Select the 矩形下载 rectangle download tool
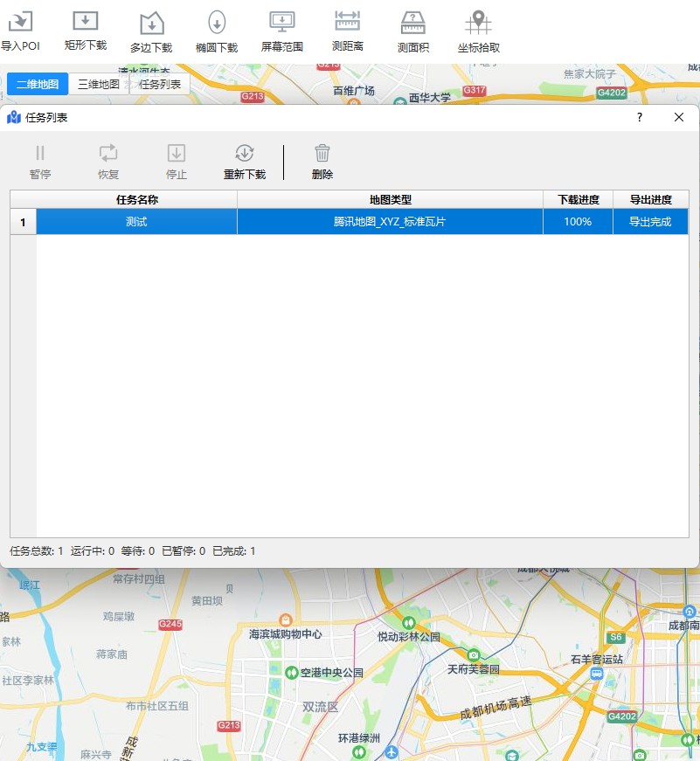700x761 pixels. [x=86, y=21]
